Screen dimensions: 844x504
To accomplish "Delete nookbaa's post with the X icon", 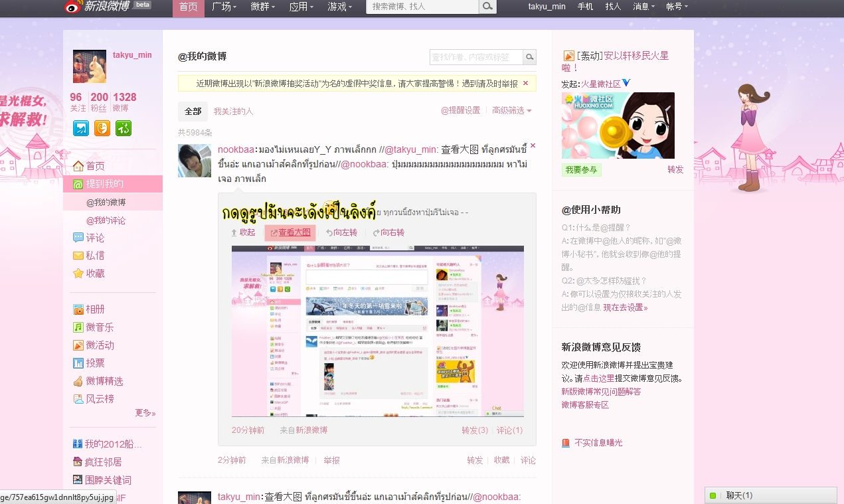I will coord(533,145).
